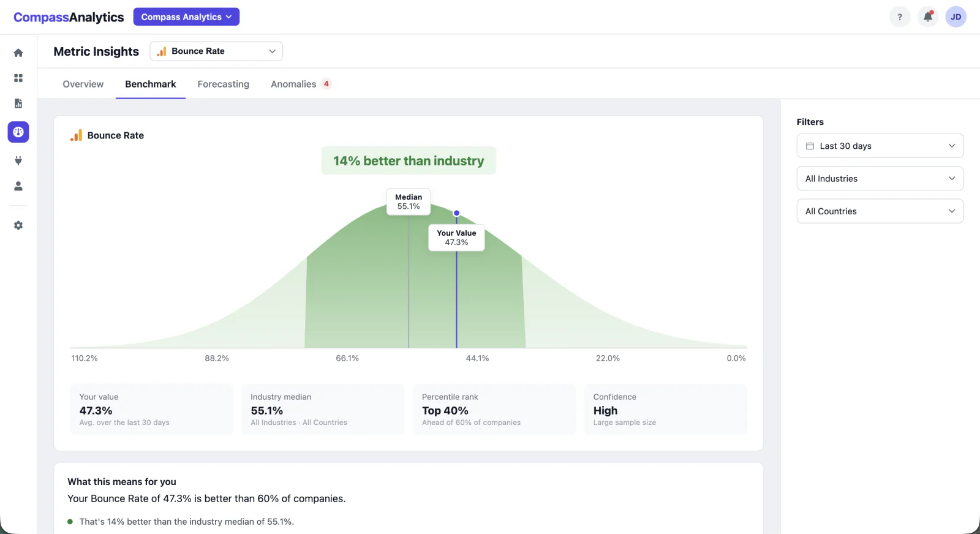Switch to the Forecasting tab
Viewport: 980px width, 534px height.
pos(224,84)
